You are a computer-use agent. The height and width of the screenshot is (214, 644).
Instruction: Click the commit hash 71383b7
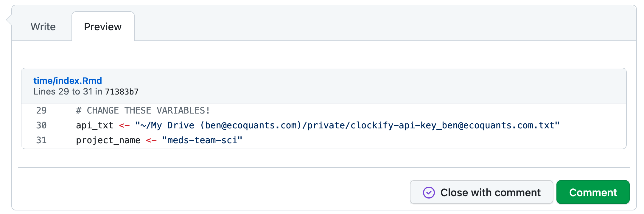pos(122,92)
